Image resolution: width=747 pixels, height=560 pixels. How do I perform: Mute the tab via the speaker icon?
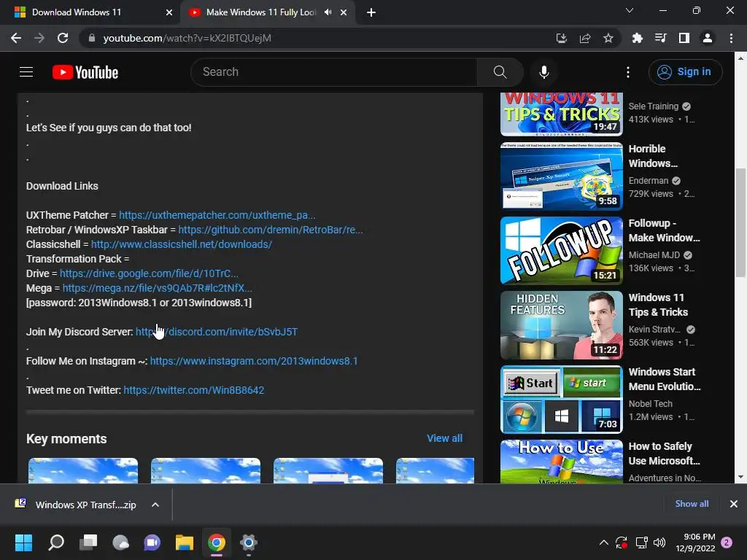coord(328,12)
